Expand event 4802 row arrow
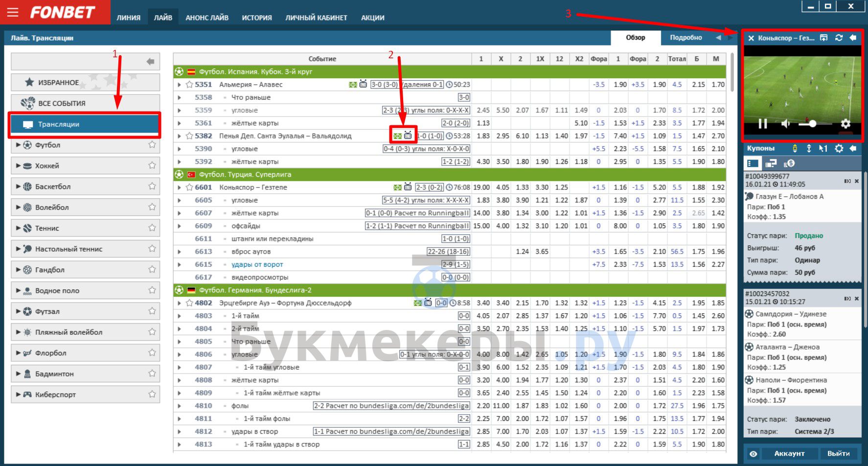Viewport: 868px width, 466px height. 180,303
